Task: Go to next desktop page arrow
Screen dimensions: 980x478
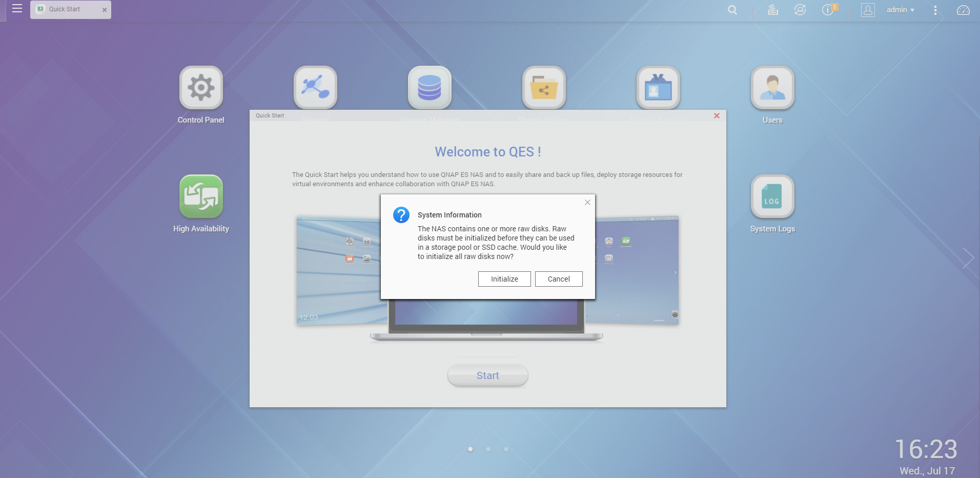Action: [968, 258]
